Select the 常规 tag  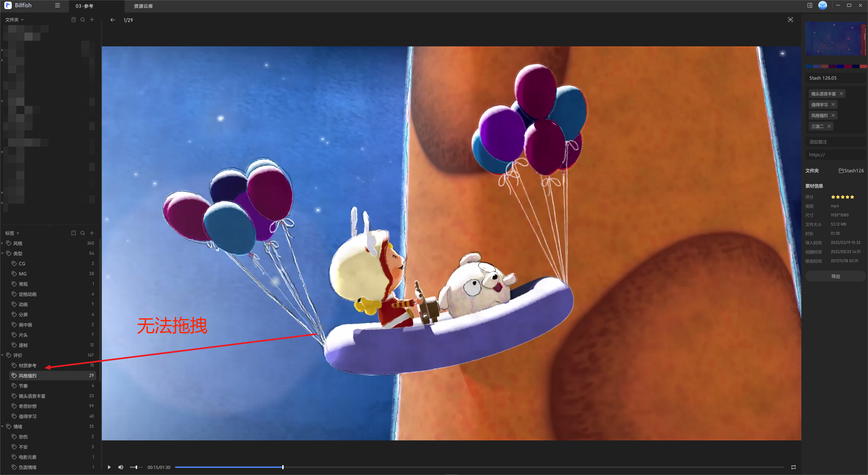53,284
